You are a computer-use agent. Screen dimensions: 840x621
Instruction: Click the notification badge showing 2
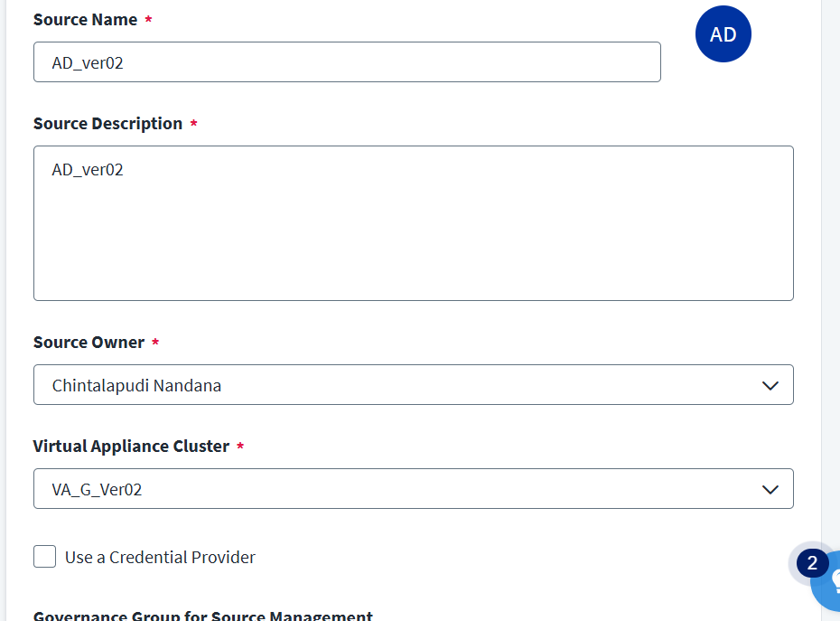812,564
